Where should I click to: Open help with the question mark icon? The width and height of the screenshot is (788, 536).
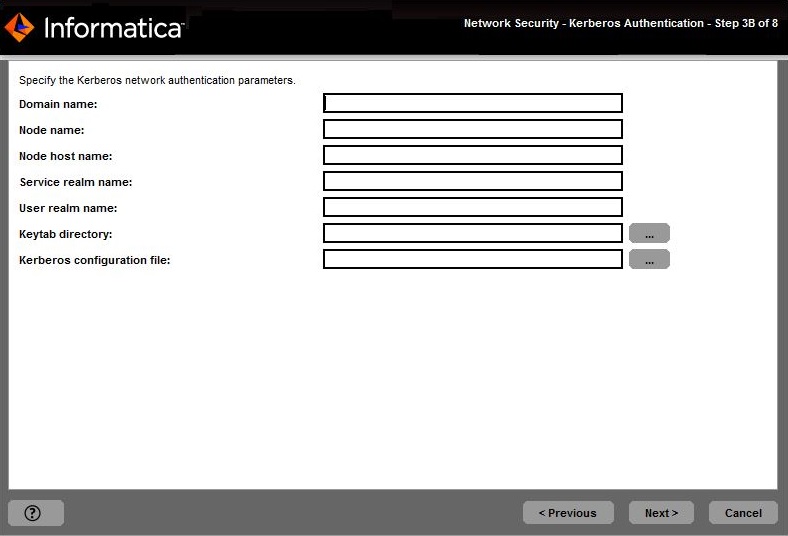[36, 513]
